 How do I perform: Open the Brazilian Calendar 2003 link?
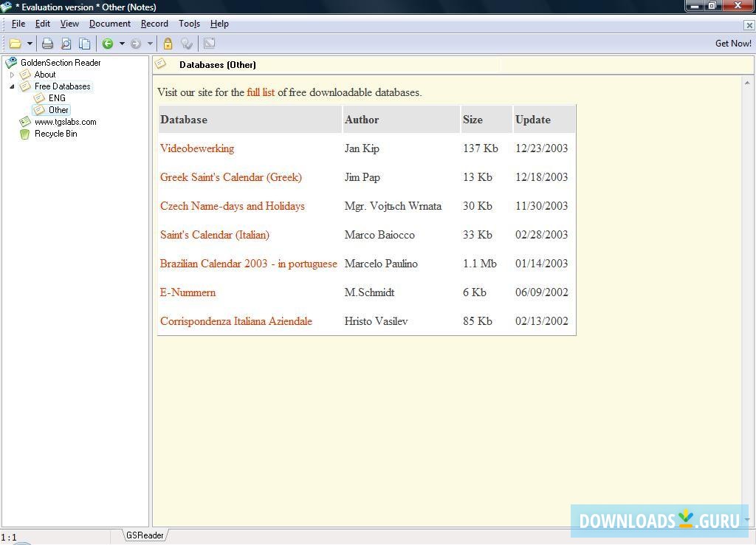[x=248, y=264]
